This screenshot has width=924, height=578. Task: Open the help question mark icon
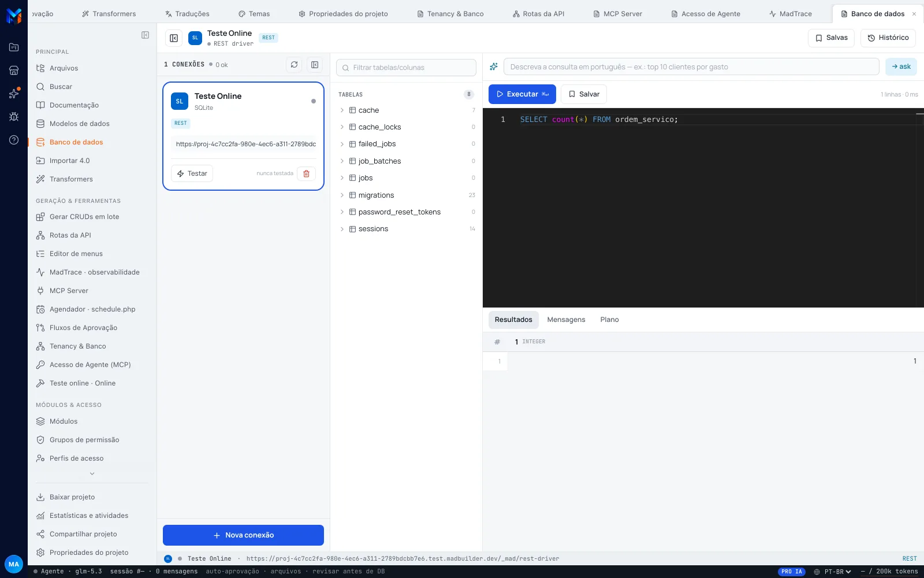[14, 140]
